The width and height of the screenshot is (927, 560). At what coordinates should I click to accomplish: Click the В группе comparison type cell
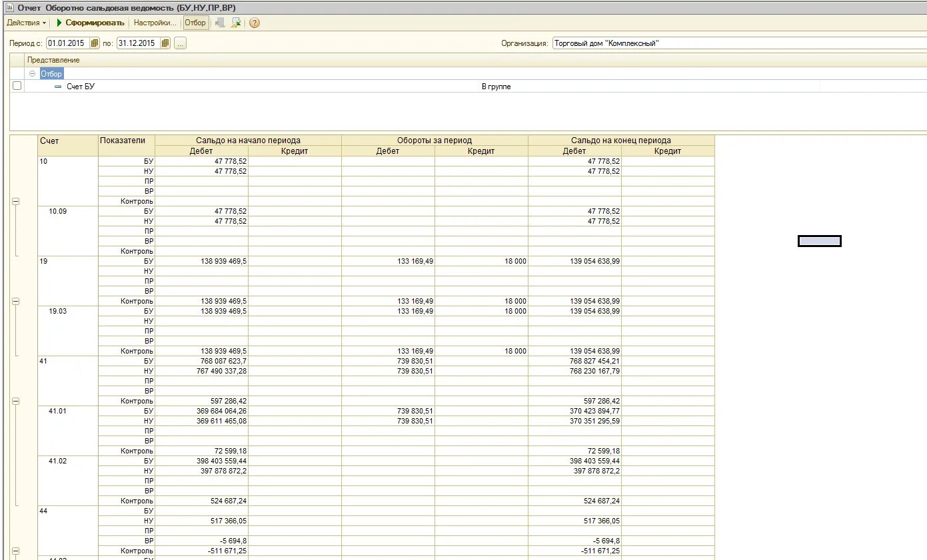pos(496,87)
